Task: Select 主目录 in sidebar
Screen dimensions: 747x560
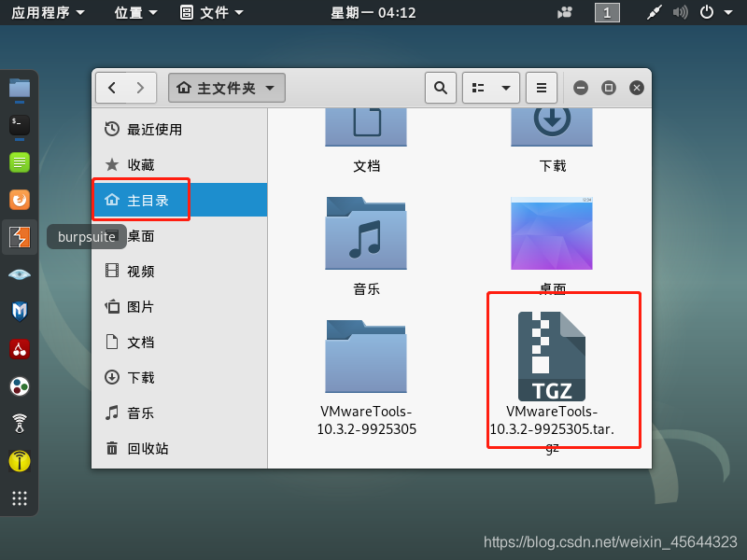Action: (179, 200)
